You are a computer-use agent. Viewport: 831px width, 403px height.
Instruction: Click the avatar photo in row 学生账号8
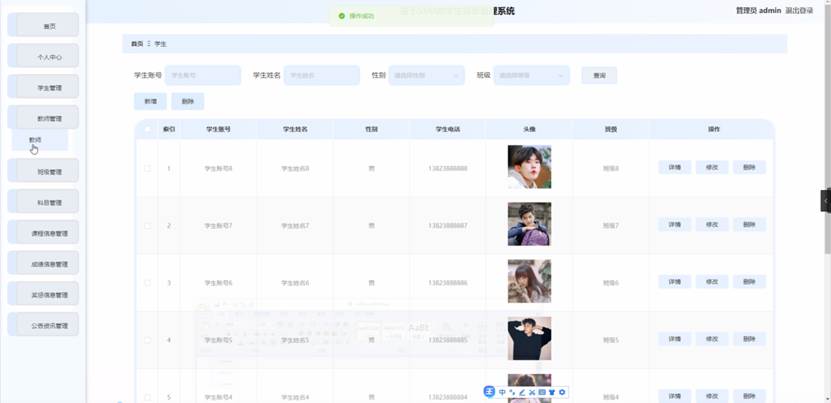[529, 167]
